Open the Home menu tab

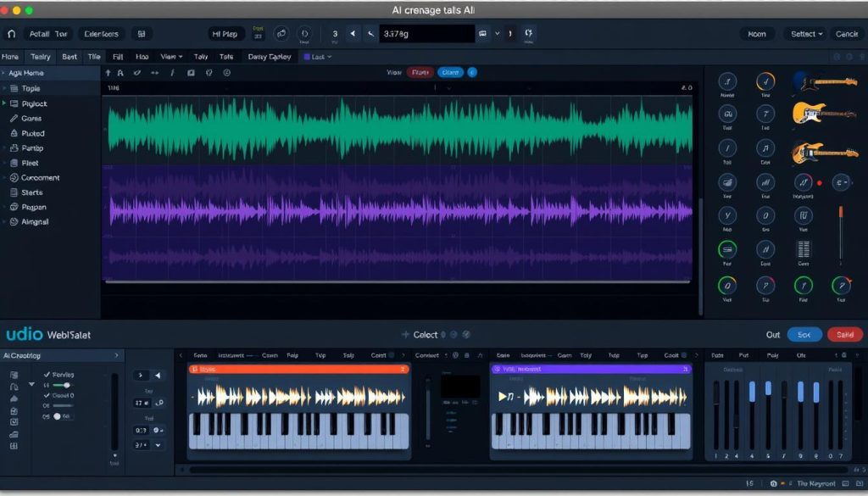(x=10, y=57)
